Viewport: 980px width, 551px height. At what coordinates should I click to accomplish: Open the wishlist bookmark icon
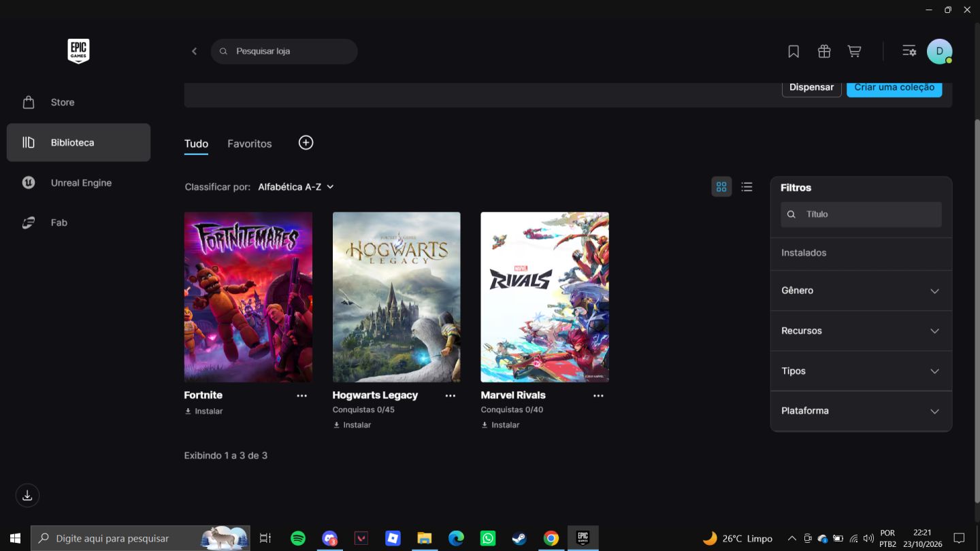[794, 51]
